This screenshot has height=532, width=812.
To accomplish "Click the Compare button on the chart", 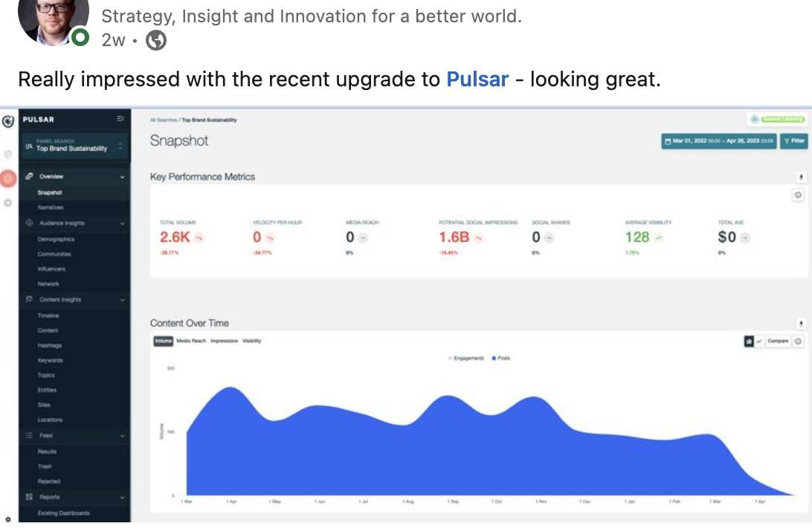I will [x=778, y=342].
